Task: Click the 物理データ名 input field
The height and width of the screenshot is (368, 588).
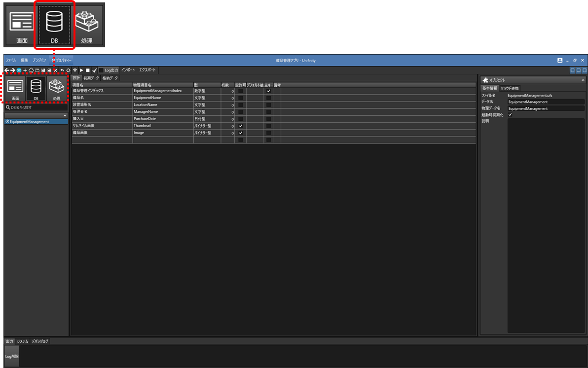Action: coord(546,108)
